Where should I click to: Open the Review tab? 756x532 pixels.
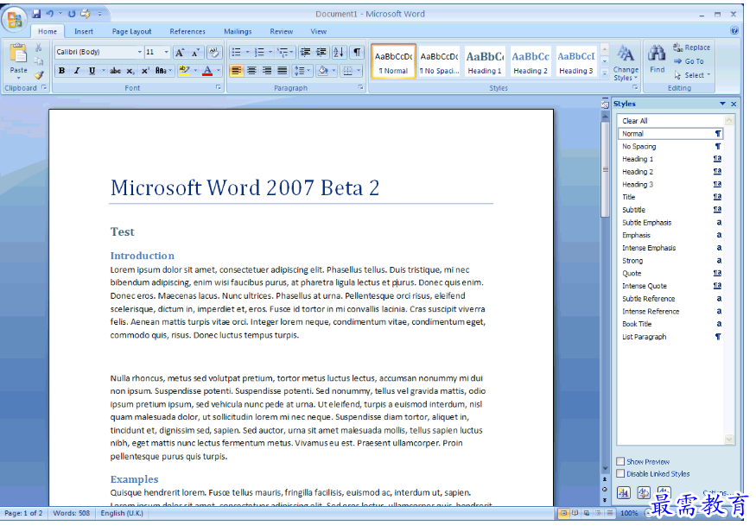click(281, 31)
